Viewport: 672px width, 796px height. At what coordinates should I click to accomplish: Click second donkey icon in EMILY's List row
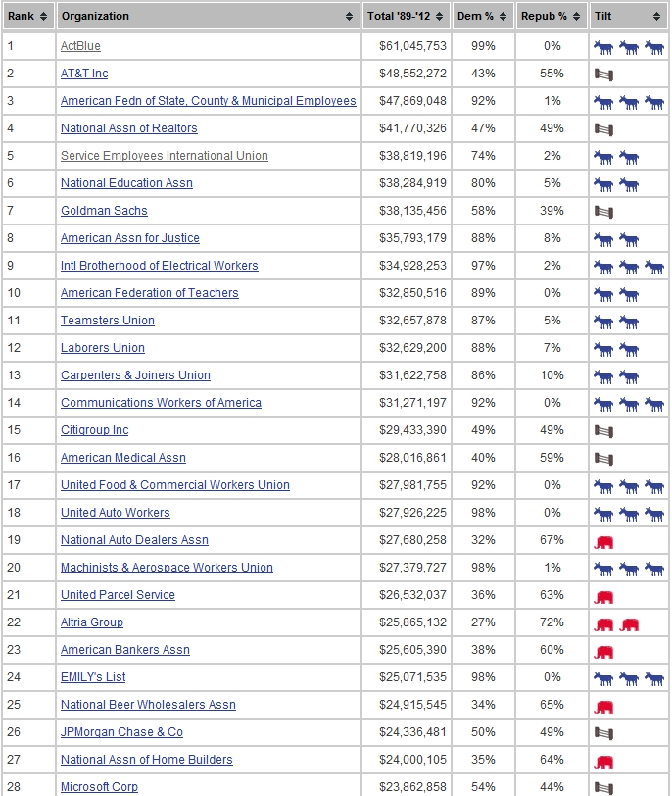(629, 678)
